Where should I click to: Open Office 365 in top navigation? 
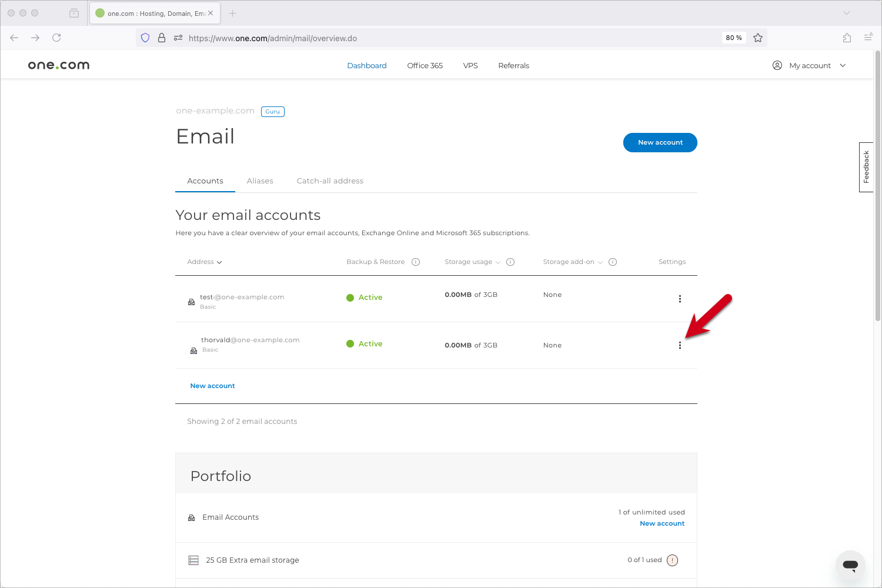click(x=425, y=66)
